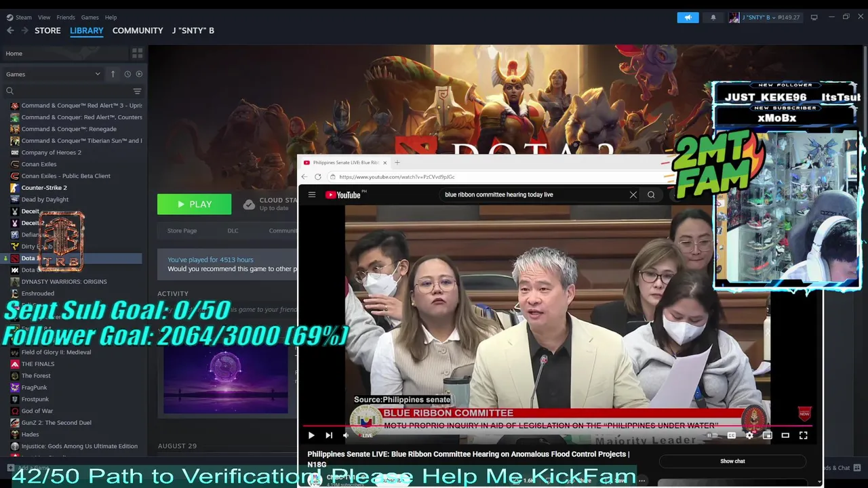This screenshot has height=488, width=868.
Task: Open the View menu
Action: (x=44, y=18)
